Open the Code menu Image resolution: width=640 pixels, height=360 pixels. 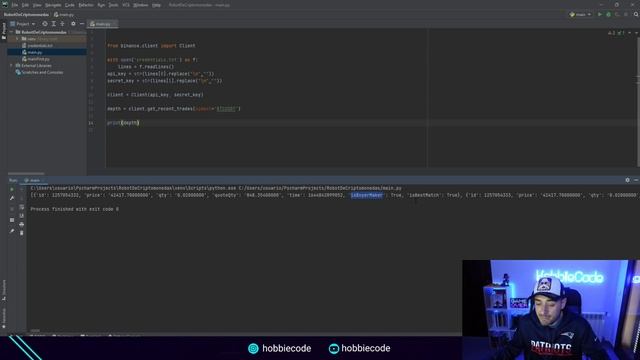pyautogui.click(x=70, y=5)
